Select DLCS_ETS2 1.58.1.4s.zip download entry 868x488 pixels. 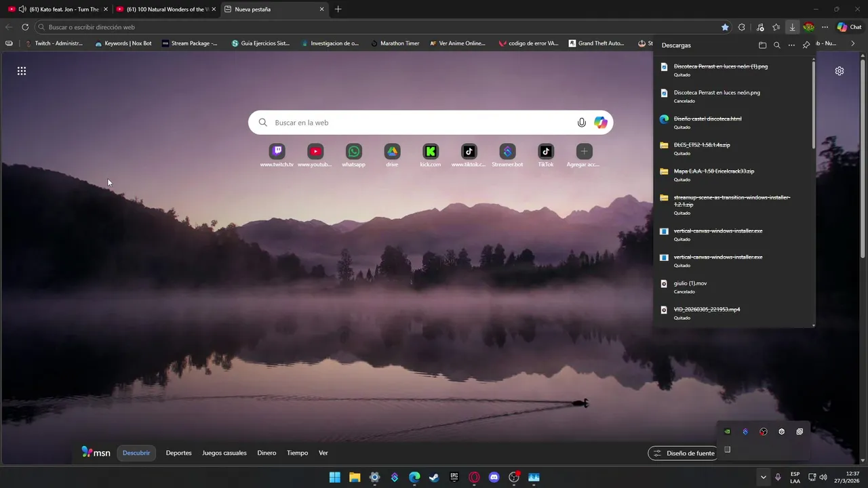734,148
